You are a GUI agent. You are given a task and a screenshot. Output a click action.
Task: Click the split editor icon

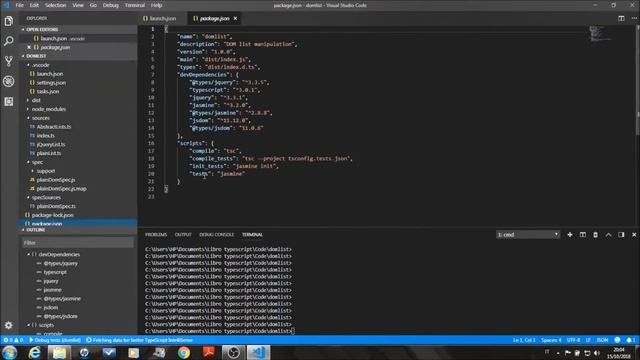621,18
